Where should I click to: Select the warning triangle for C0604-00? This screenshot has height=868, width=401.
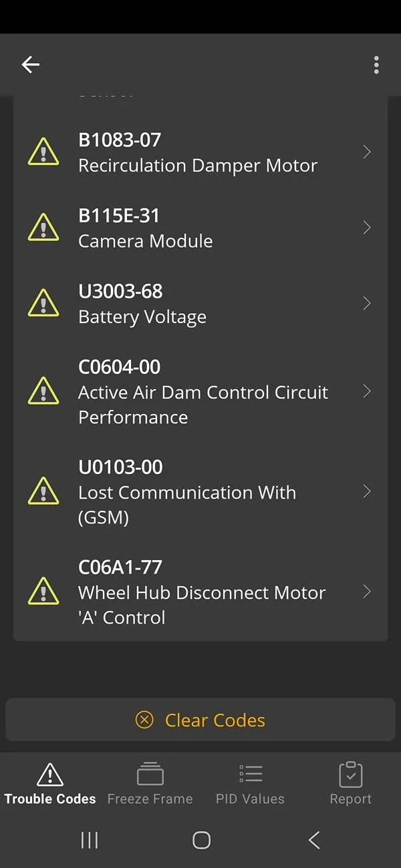click(x=43, y=391)
